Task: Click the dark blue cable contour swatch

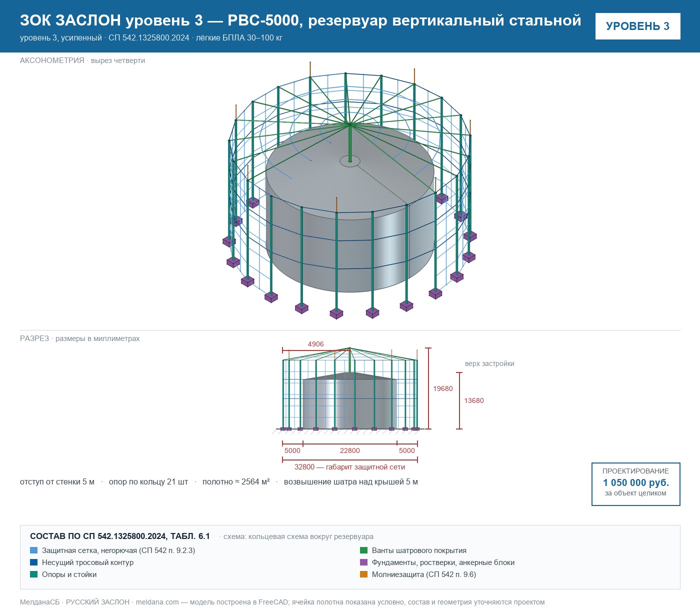Action: pyautogui.click(x=34, y=562)
